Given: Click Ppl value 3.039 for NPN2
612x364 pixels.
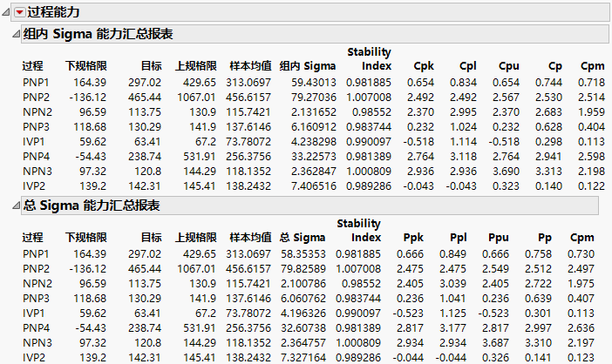Looking at the screenshot, I should [452, 284].
